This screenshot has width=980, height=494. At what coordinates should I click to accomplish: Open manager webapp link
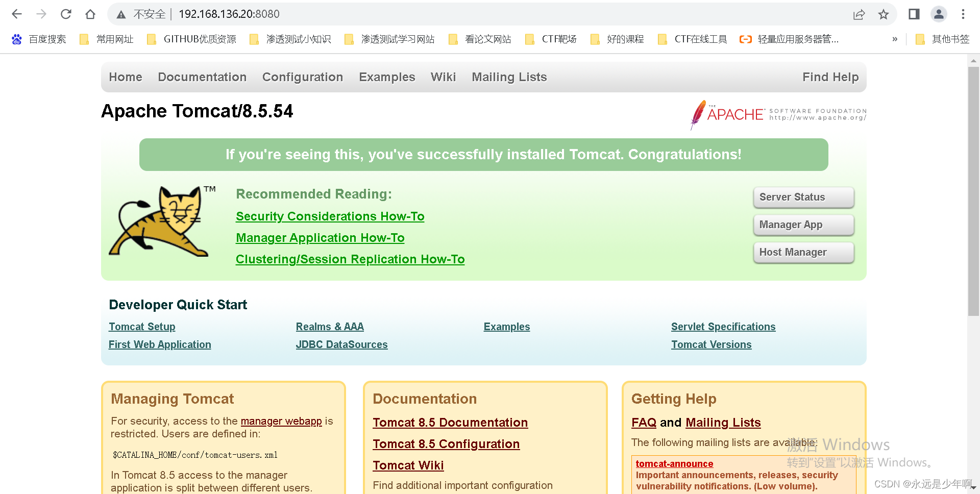(281, 421)
